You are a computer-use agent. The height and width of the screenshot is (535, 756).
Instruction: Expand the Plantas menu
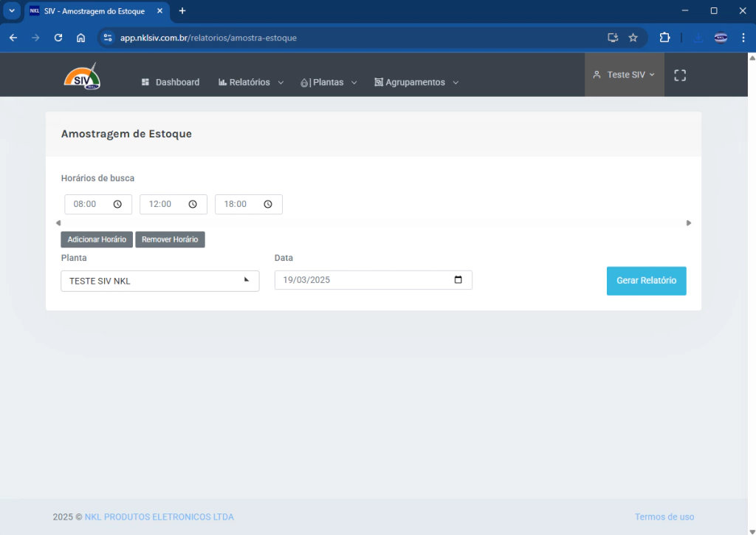pos(329,83)
